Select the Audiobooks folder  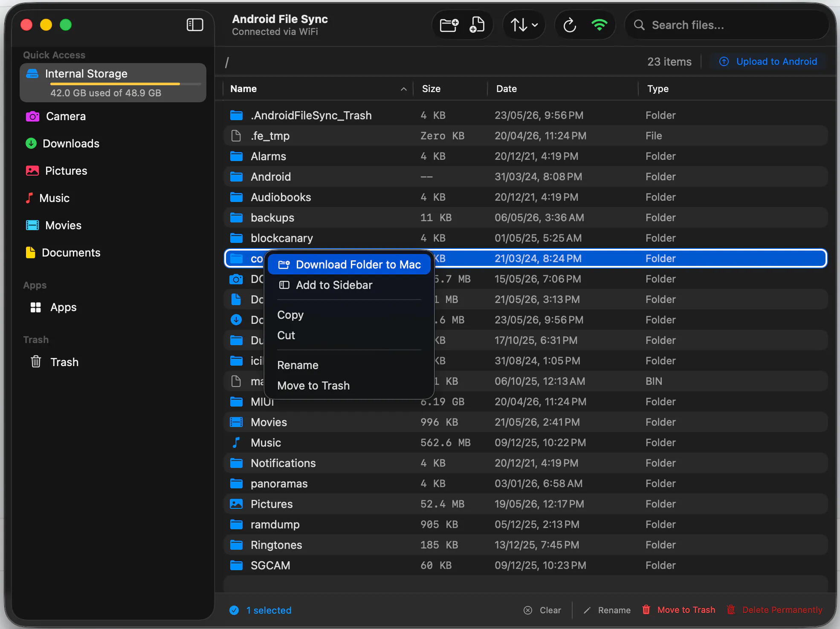525,197
